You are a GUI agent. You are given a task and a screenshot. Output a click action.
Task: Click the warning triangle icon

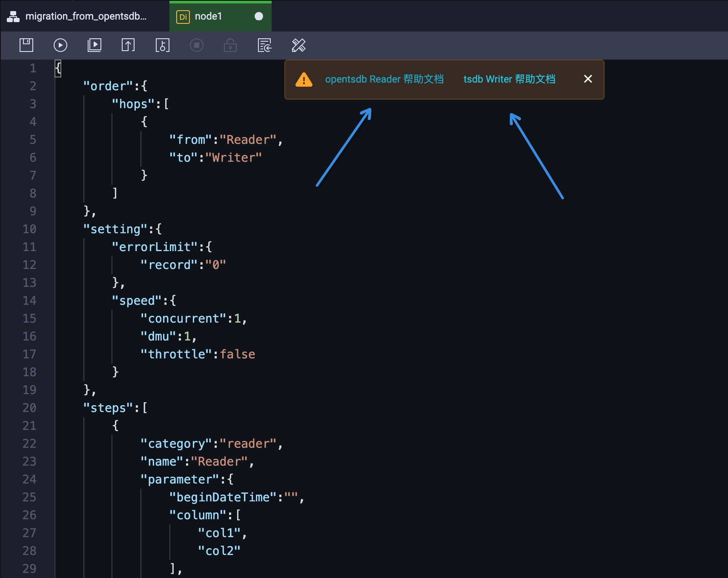[x=304, y=80]
